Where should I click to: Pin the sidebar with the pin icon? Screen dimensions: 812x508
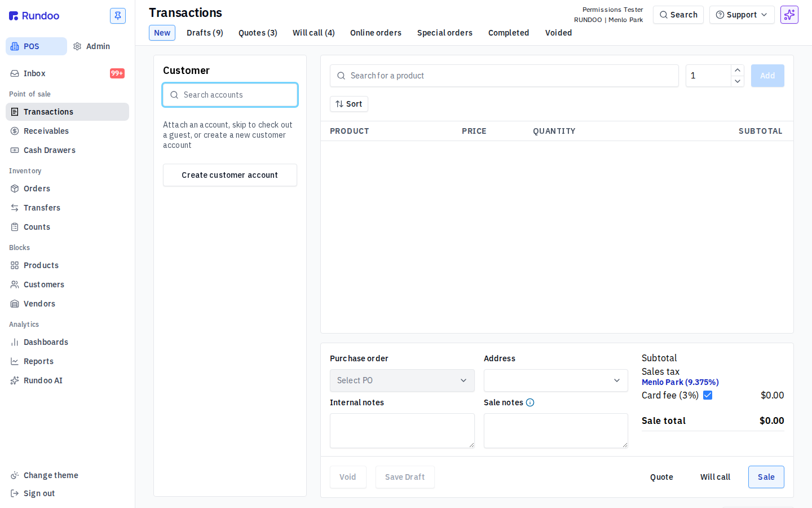click(118, 16)
